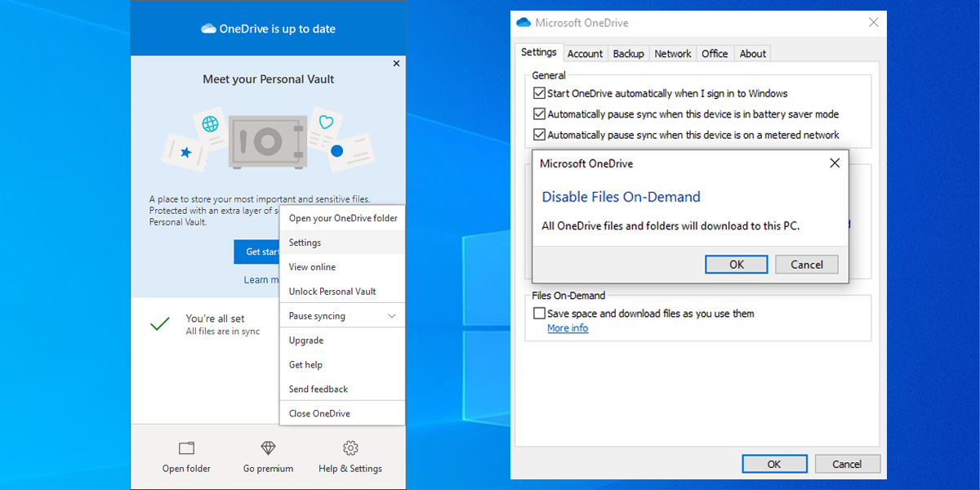Click "All files are in sync" status line
This screenshot has height=490, width=980.
point(223,332)
